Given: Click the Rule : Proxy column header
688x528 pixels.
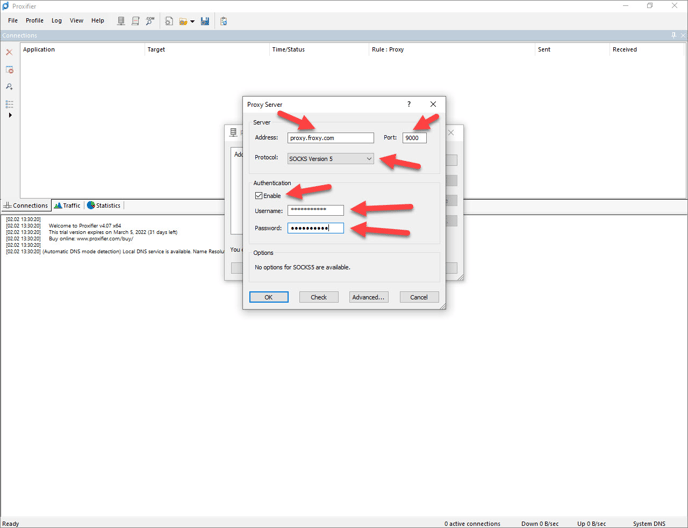Looking at the screenshot, I should tap(452, 50).
